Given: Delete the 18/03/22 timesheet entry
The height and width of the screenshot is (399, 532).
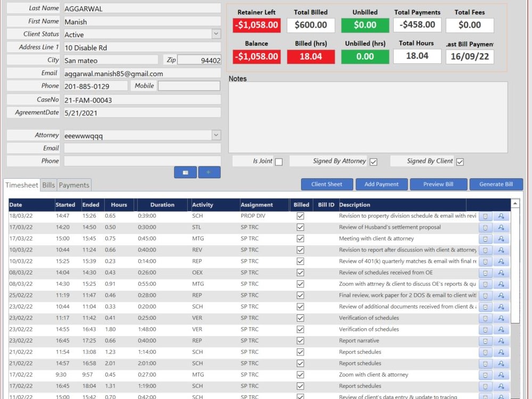Looking at the screenshot, I should 485,216.
